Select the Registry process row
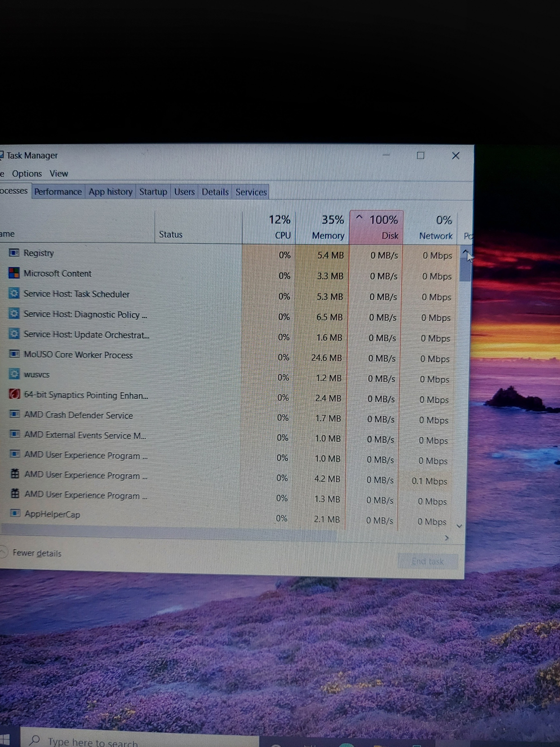 tap(230, 254)
